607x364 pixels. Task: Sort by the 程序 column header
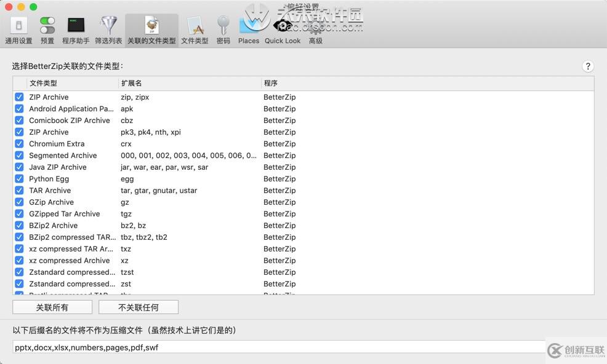(x=427, y=83)
